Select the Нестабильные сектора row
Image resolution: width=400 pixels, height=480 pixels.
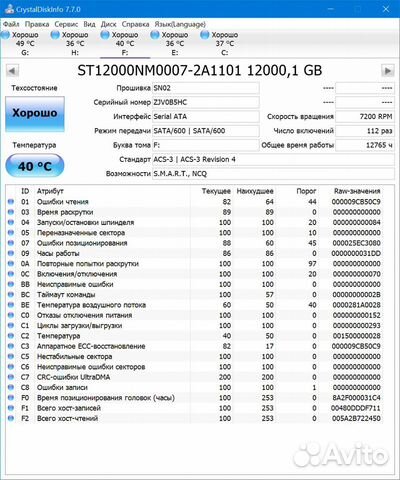pyautogui.click(x=195, y=357)
